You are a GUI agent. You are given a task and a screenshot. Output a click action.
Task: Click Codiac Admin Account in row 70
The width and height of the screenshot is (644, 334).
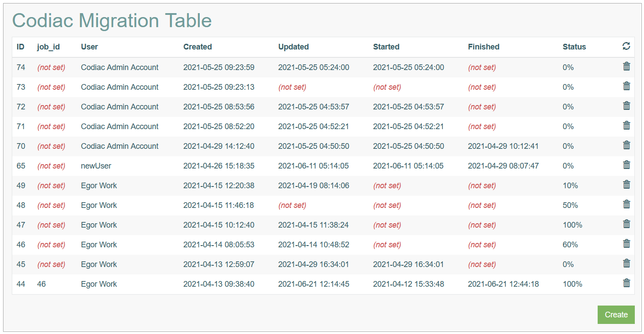[x=120, y=146]
